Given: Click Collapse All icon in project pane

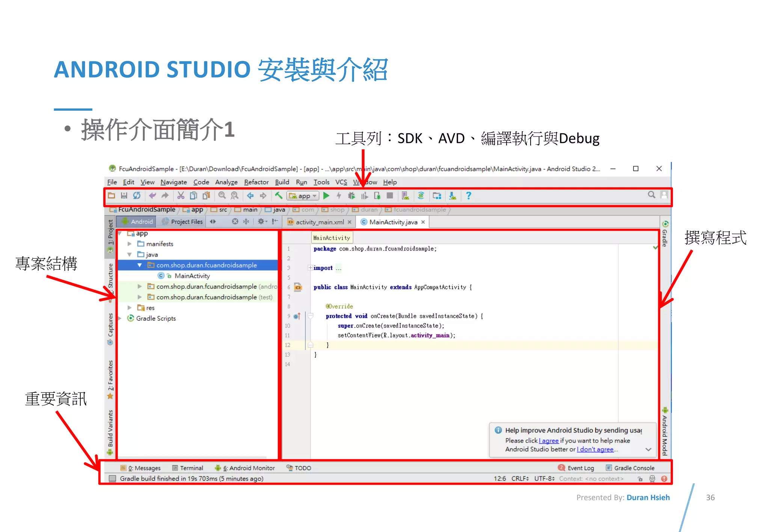Looking at the screenshot, I should tap(246, 221).
